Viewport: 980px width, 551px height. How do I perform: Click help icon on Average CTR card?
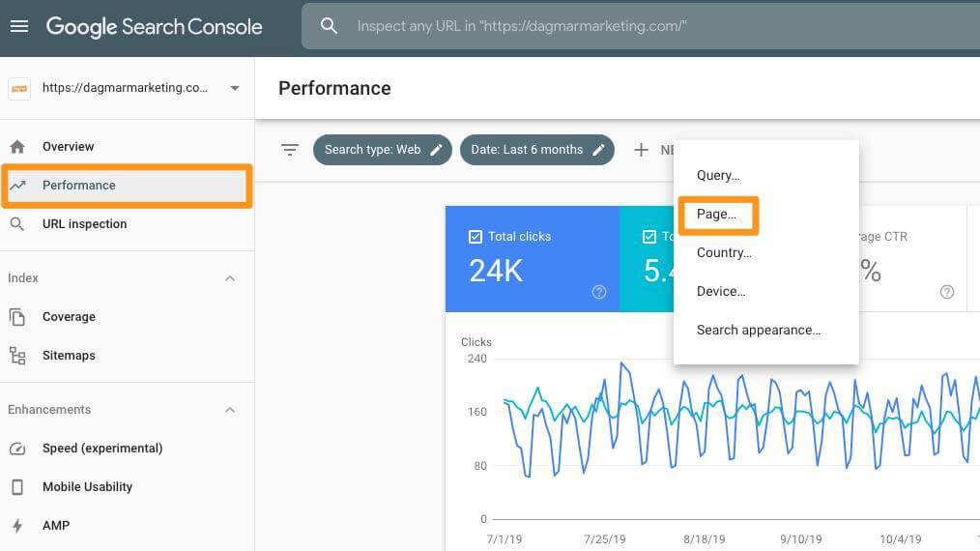coord(947,292)
